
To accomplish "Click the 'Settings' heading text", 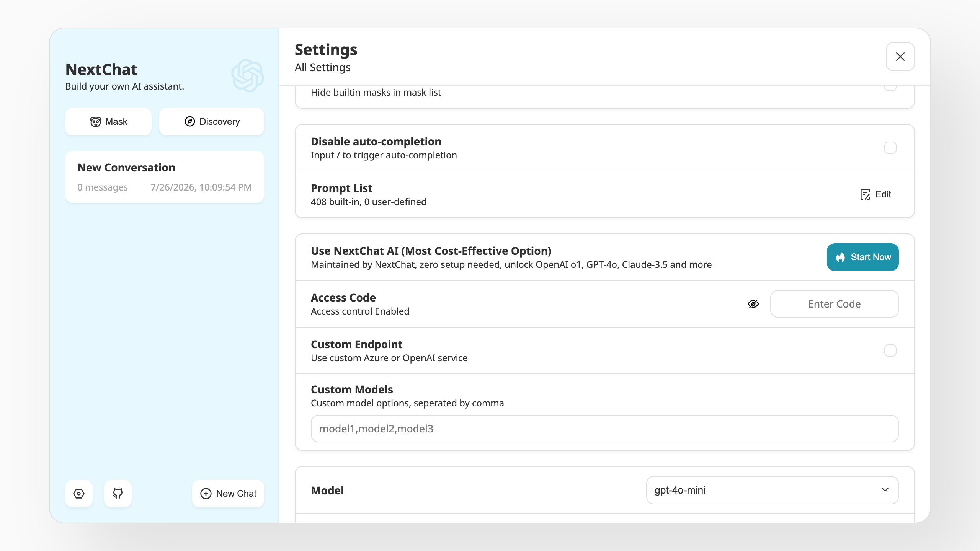I will [x=326, y=50].
